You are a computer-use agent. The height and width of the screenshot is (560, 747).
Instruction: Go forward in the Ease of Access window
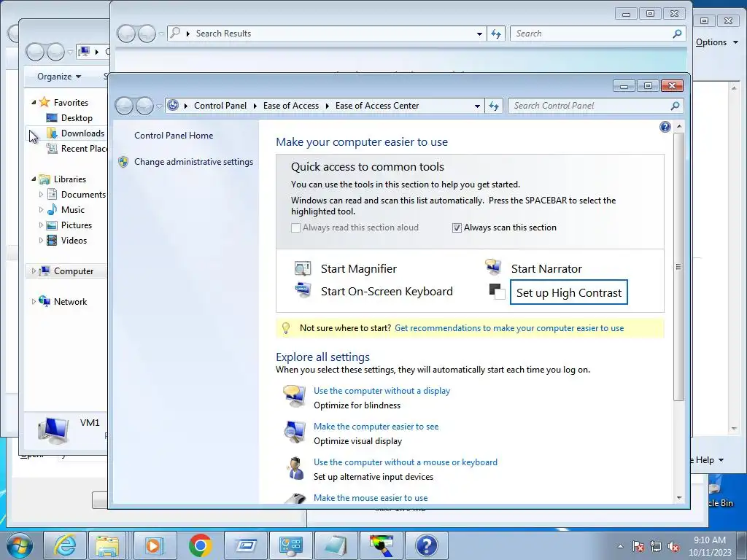pos(145,106)
